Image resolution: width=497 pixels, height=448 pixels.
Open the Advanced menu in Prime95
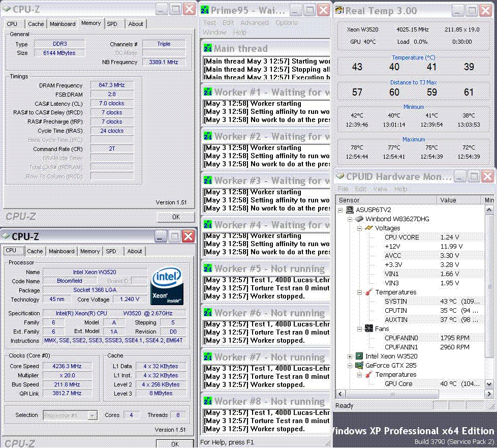click(255, 23)
